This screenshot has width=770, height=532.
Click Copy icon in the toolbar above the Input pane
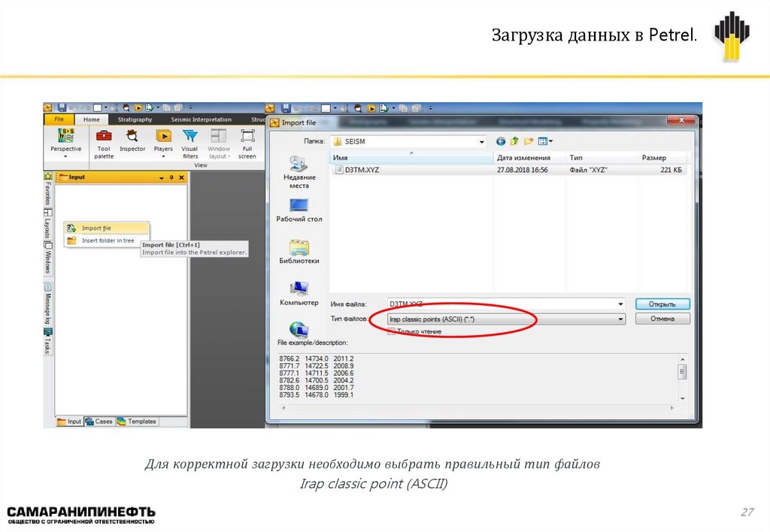(166, 107)
